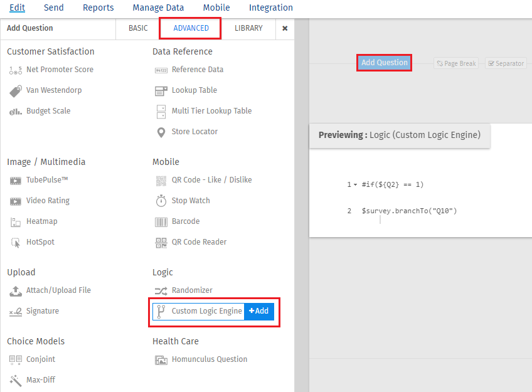Select the Barcode icon

coord(161,222)
